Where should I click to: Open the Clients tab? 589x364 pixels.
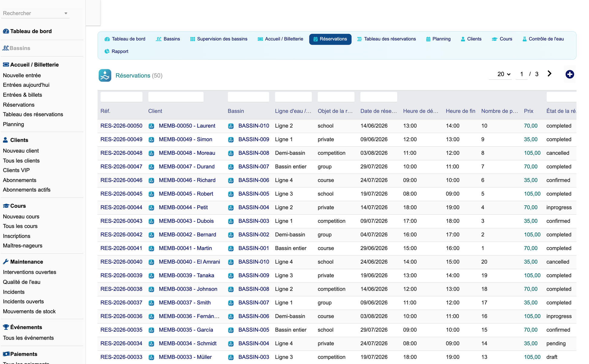pos(471,39)
